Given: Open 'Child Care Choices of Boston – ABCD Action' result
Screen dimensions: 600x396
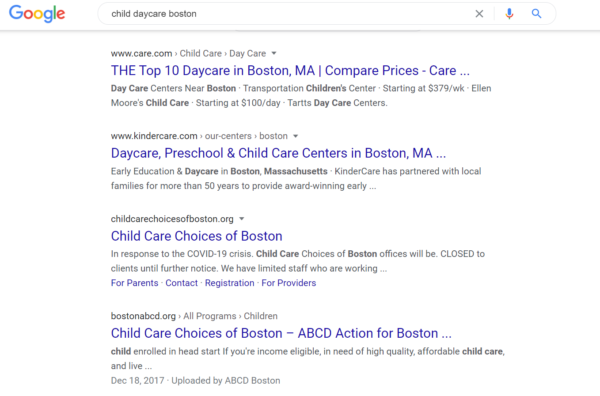Looking at the screenshot, I should pyautogui.click(x=281, y=333).
